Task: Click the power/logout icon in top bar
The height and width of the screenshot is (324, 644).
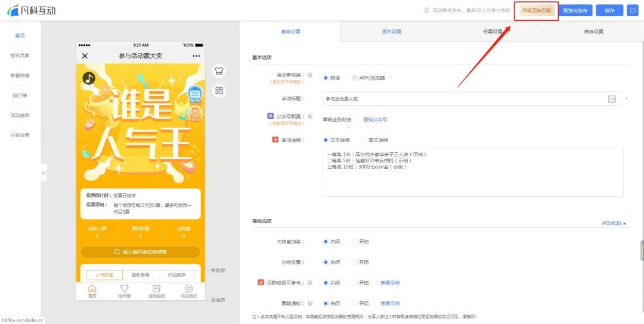Action: click(632, 11)
